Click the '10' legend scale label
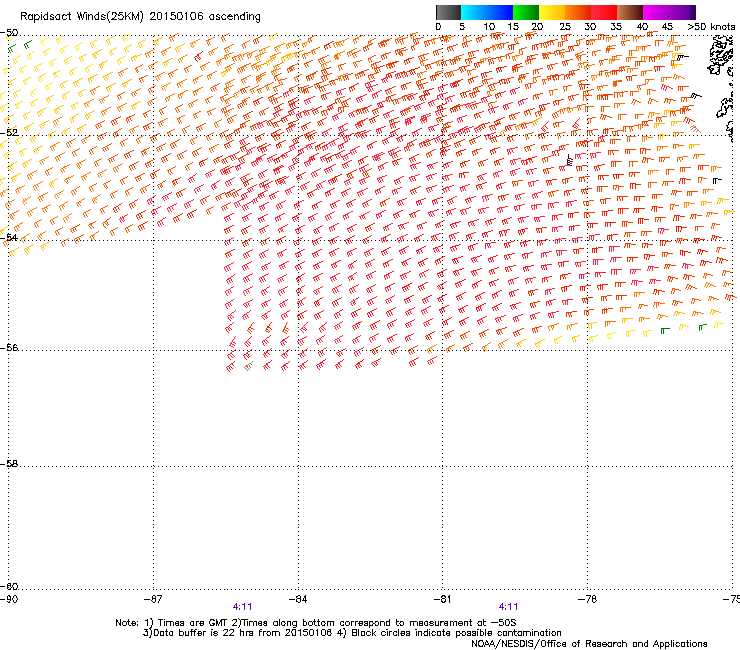Viewport: 740px width, 650px height. pyautogui.click(x=489, y=27)
